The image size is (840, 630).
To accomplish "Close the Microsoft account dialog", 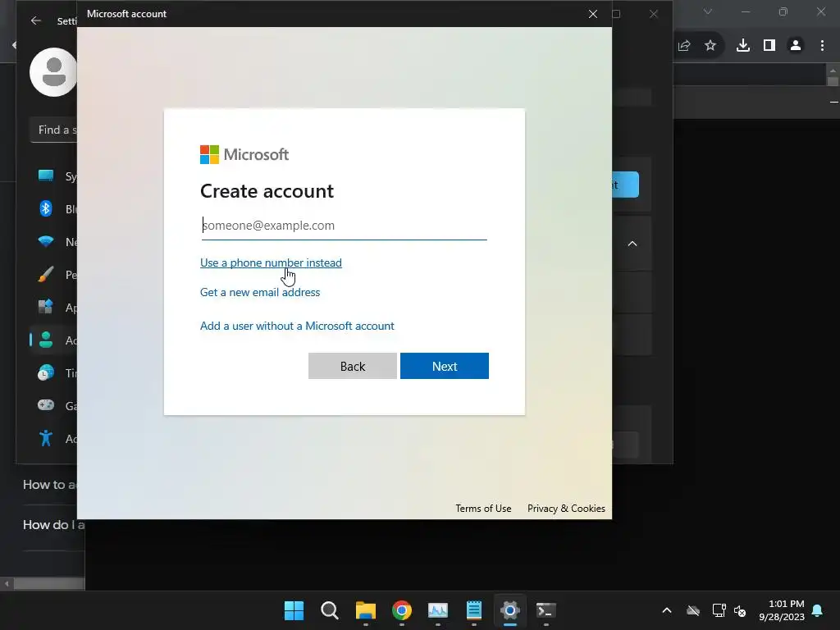I will (592, 14).
